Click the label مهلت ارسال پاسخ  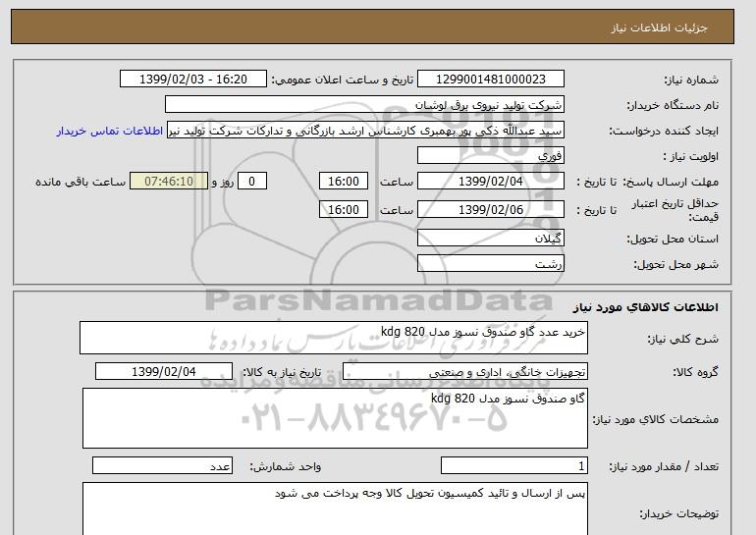click(x=671, y=183)
